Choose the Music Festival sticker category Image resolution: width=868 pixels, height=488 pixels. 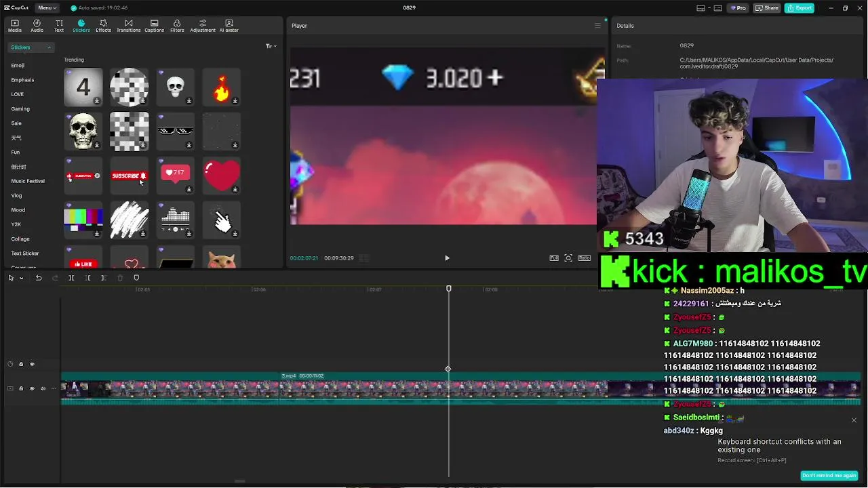pos(28,181)
